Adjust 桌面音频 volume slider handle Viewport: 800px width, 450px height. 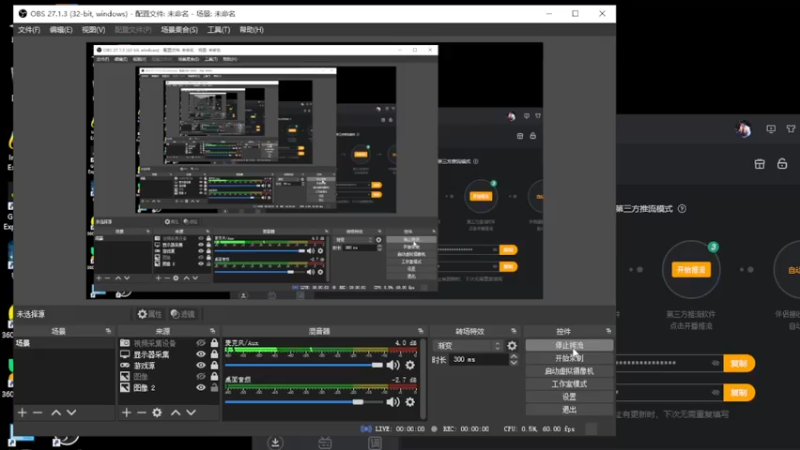358,402
